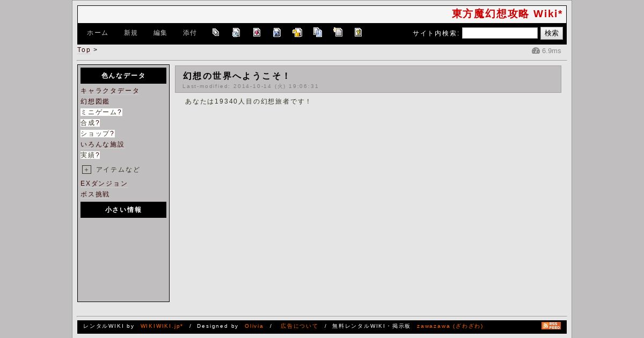Click the blue two-pages copy icon
The image size is (644, 338).
click(x=318, y=32)
